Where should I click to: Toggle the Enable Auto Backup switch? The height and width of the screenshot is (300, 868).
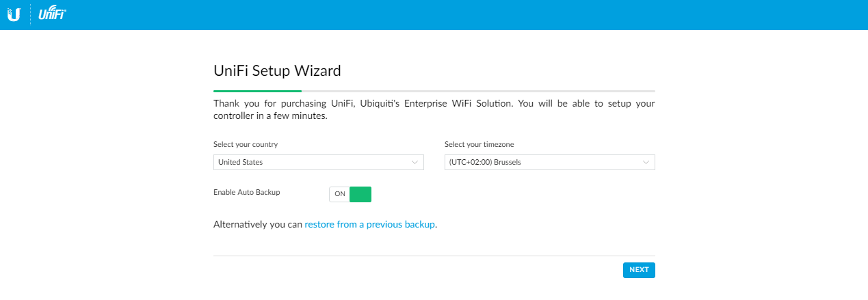[350, 194]
